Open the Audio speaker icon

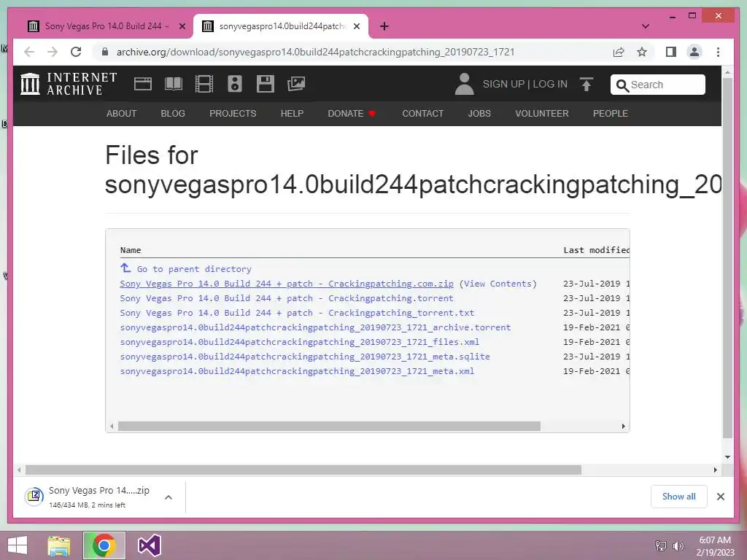tap(234, 84)
